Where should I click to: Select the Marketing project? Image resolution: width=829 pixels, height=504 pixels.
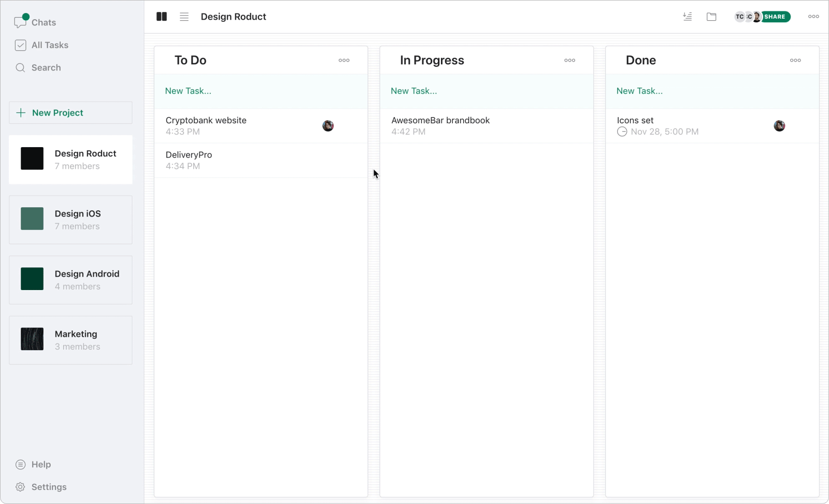tap(70, 340)
